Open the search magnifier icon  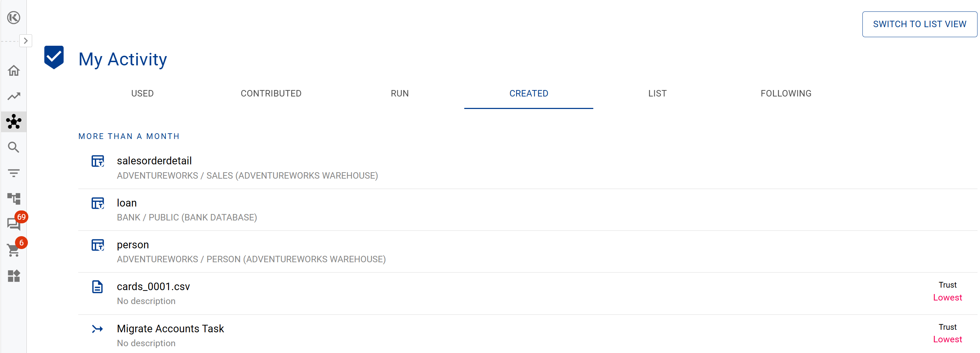pos(14,147)
